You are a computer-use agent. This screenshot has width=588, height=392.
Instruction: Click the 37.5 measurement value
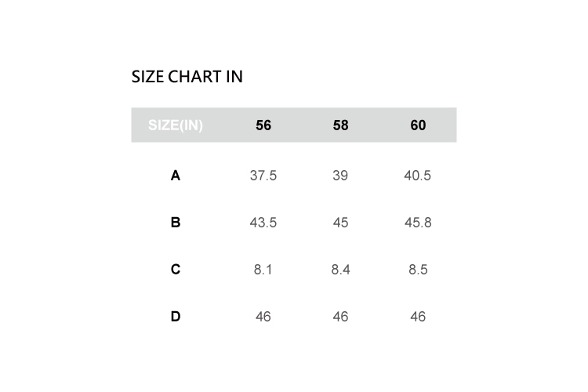tap(263, 176)
